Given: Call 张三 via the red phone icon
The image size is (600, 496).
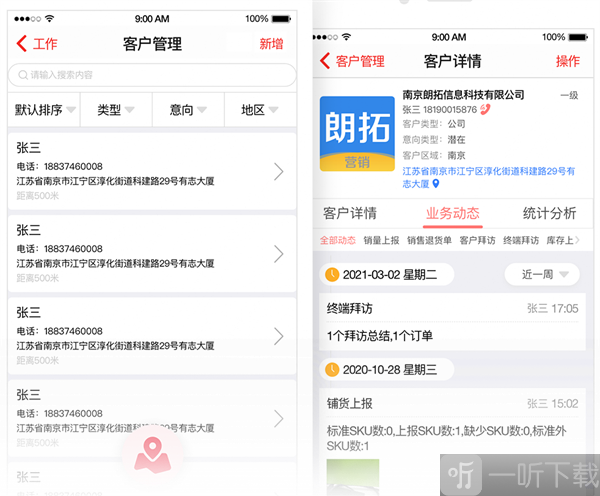Looking at the screenshot, I should click(485, 109).
